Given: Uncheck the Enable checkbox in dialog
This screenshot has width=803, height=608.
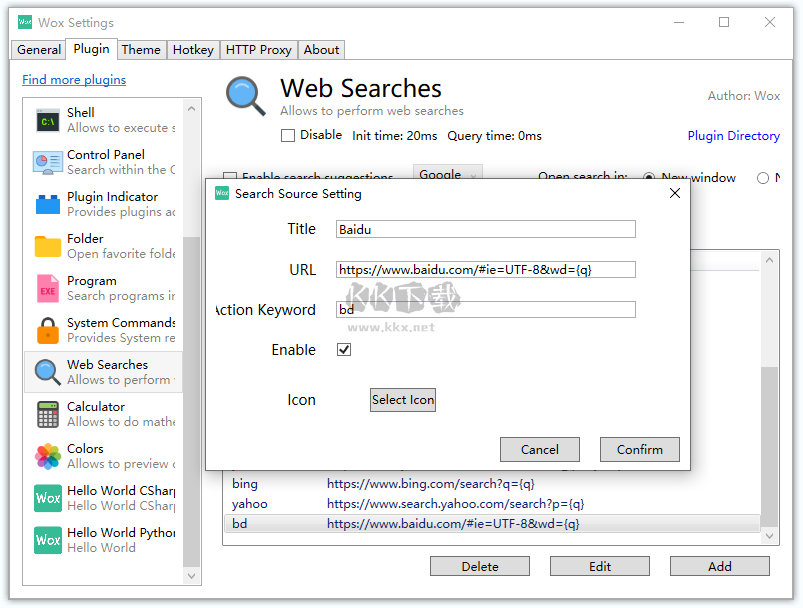Looking at the screenshot, I should coord(344,350).
